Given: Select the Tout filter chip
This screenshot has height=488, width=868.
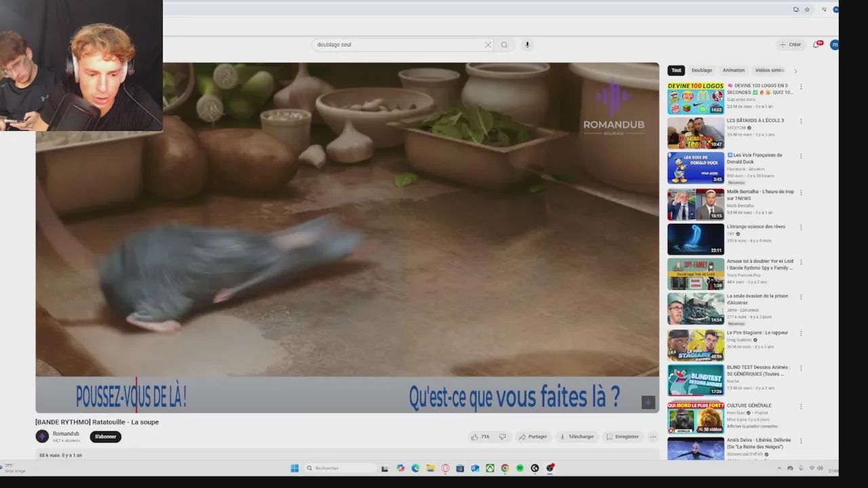Looking at the screenshot, I should (676, 70).
